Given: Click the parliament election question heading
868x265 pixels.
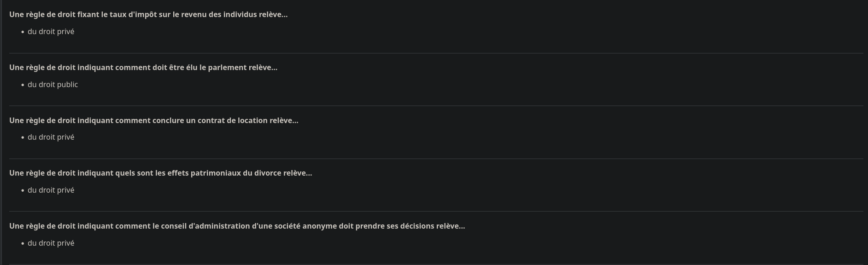Looking at the screenshot, I should [143, 67].
